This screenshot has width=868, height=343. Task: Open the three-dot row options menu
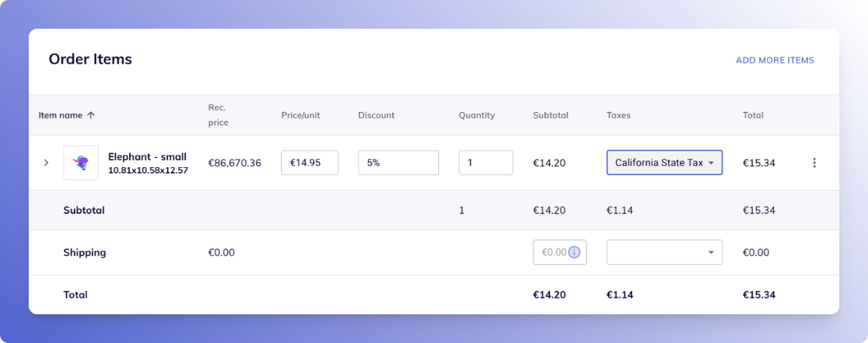pos(814,163)
